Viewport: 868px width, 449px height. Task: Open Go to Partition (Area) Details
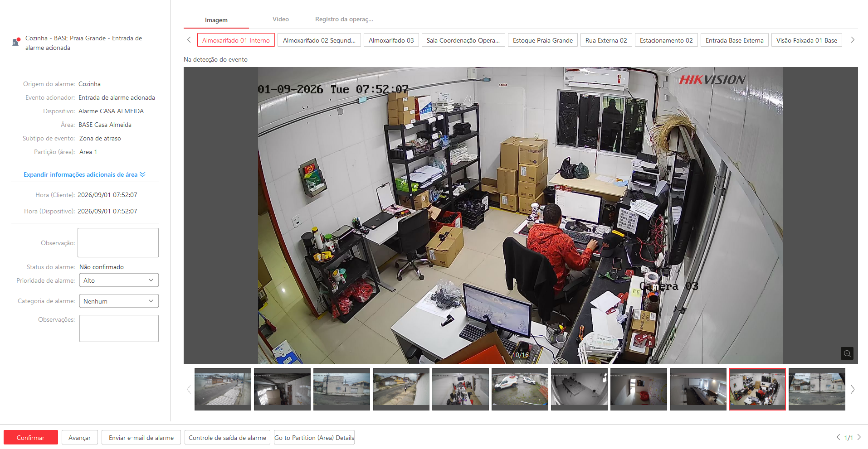coord(314,437)
